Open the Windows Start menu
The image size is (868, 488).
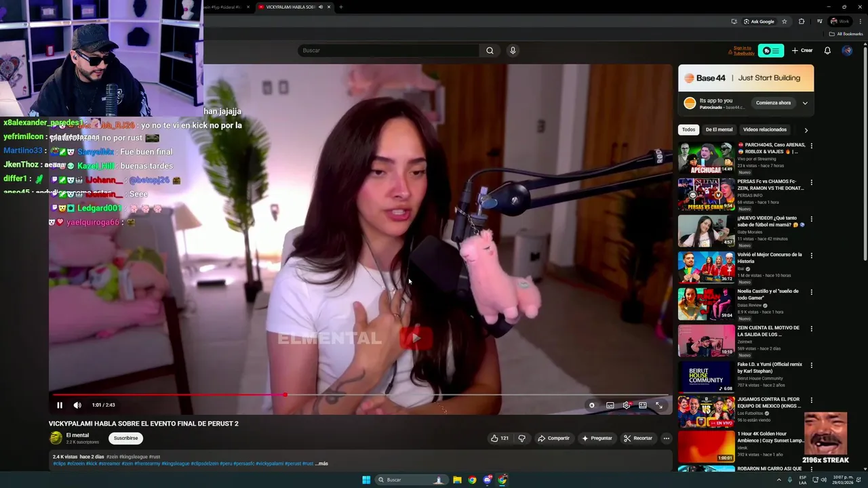[366, 480]
